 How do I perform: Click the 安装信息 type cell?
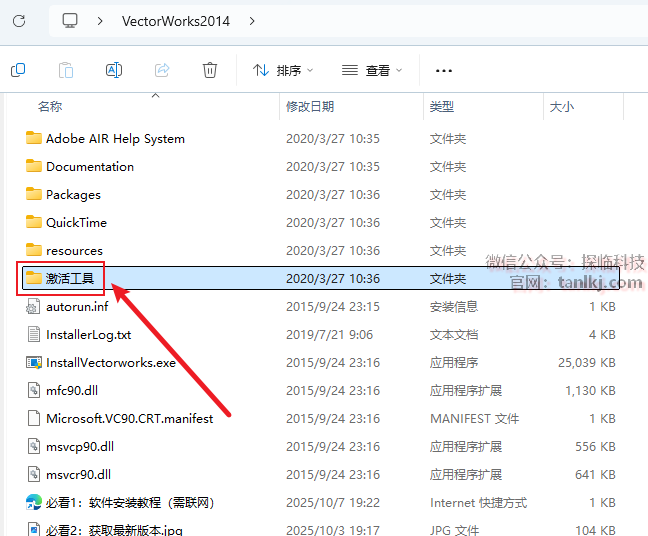(454, 307)
